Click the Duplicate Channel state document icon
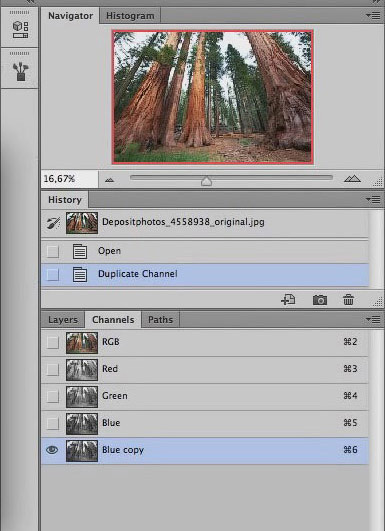 (80, 275)
